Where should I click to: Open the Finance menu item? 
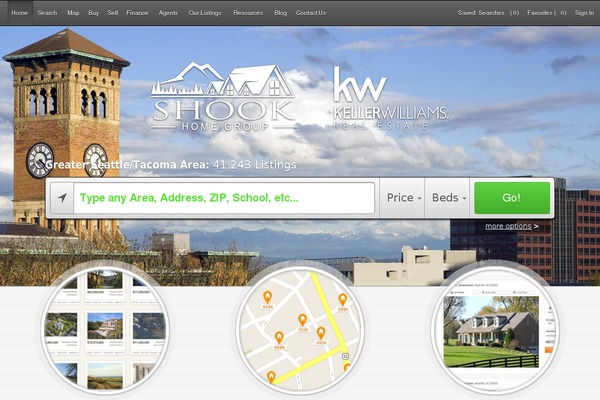tap(137, 13)
